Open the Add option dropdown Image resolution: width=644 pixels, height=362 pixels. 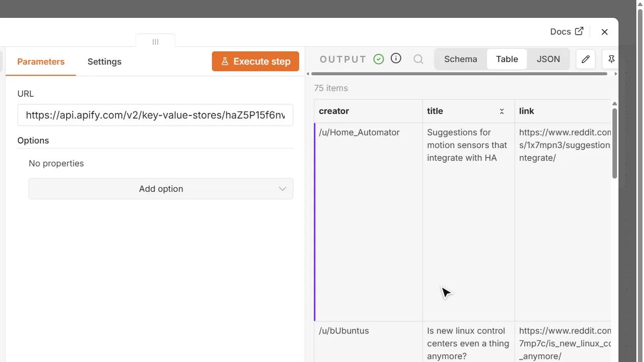tap(161, 188)
